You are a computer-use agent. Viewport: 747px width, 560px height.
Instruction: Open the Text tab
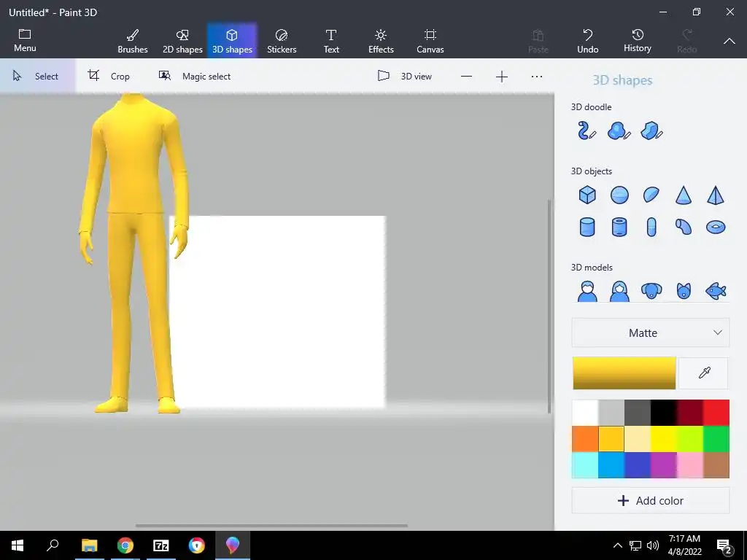pyautogui.click(x=331, y=41)
